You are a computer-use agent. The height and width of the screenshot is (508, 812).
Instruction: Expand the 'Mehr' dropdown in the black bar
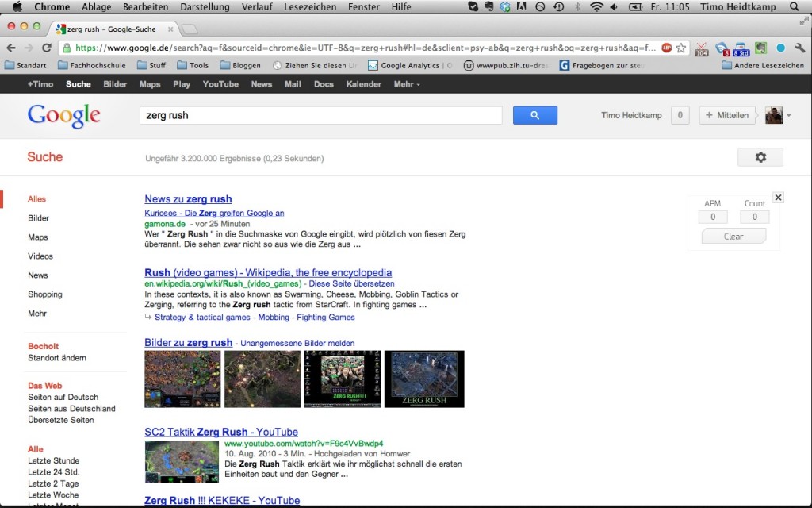point(407,84)
